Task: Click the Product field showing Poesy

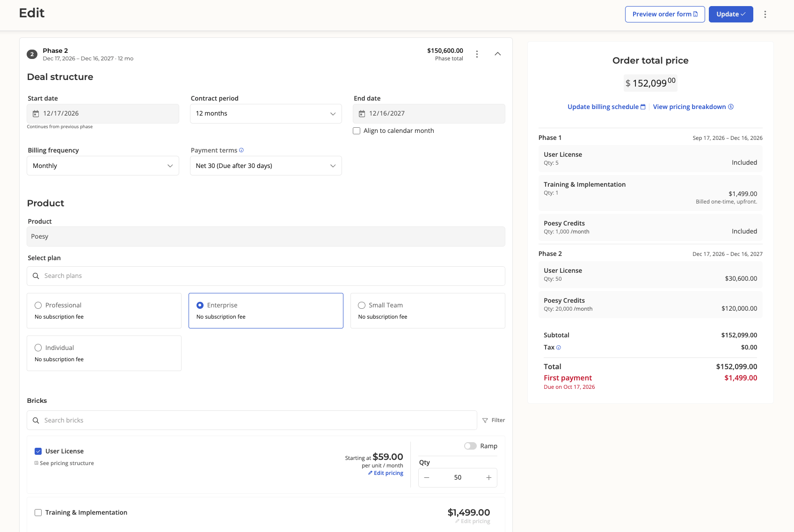Action: 266,237
